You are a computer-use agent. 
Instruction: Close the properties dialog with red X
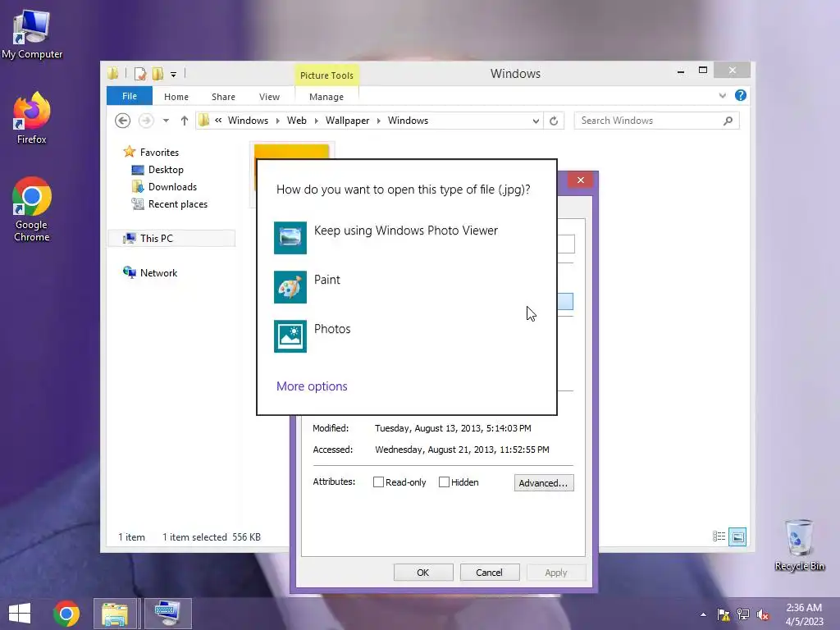(x=580, y=180)
